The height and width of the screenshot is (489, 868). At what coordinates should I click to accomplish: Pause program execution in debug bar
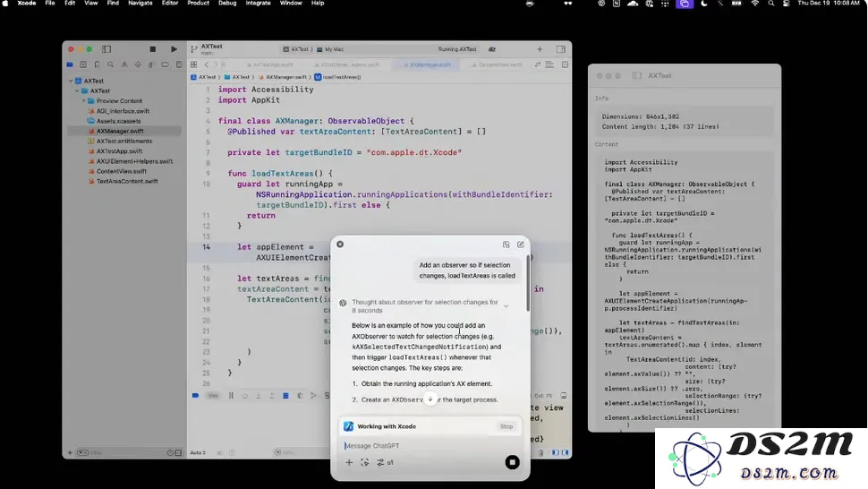231,396
